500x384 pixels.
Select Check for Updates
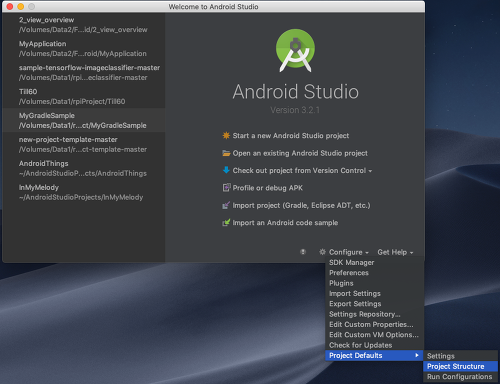pos(374,345)
